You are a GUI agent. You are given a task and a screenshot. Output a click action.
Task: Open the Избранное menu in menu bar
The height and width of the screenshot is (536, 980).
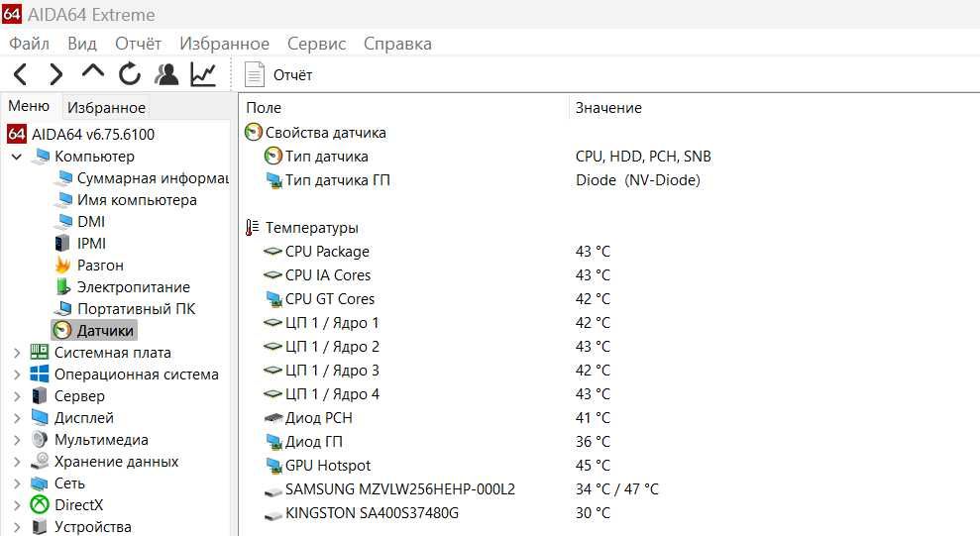coord(224,44)
